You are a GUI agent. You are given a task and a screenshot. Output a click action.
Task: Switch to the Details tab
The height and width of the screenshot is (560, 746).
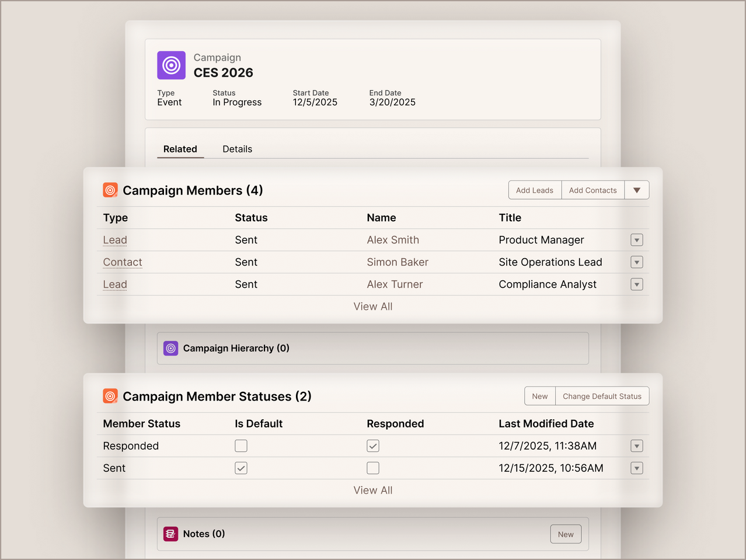coord(238,149)
